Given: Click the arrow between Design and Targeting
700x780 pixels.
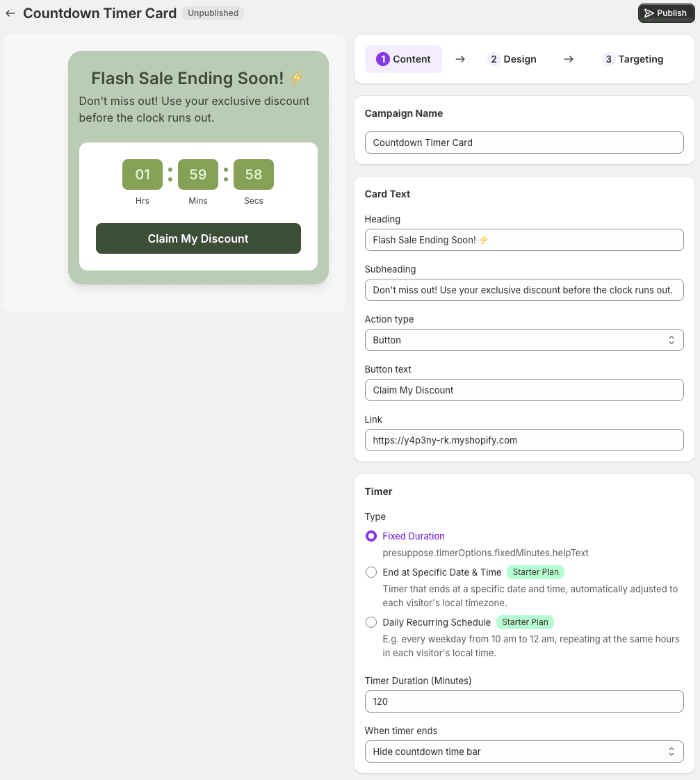Looking at the screenshot, I should click(x=569, y=59).
